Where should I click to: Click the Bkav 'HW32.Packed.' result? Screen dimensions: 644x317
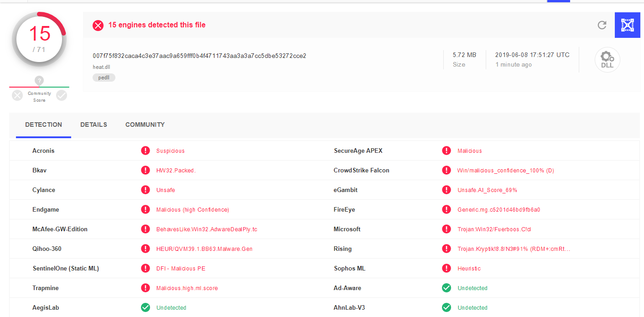point(176,171)
